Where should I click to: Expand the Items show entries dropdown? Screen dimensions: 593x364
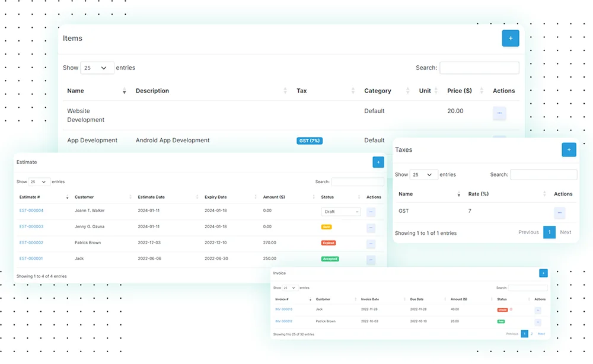point(97,68)
